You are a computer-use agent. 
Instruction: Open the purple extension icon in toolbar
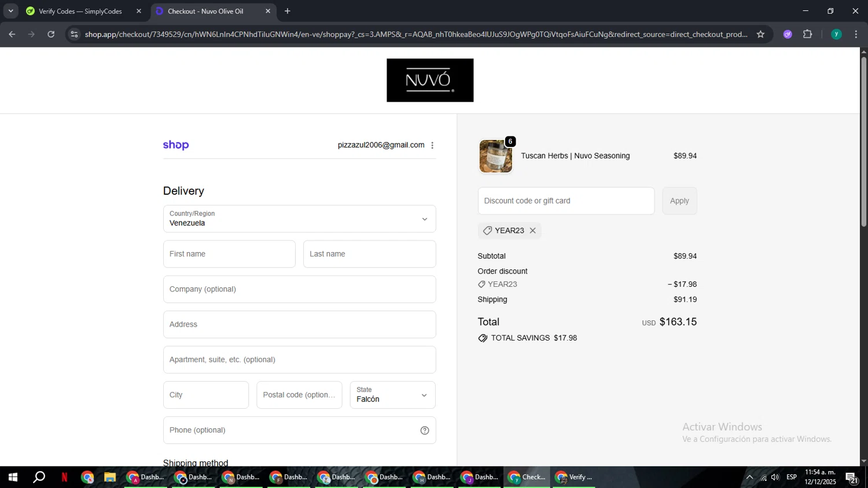tap(788, 34)
